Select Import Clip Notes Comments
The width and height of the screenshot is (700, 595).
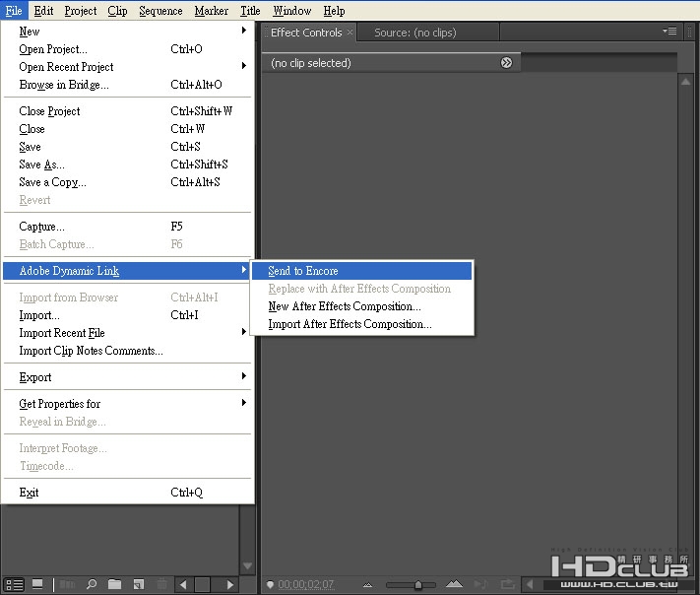[x=127, y=351]
